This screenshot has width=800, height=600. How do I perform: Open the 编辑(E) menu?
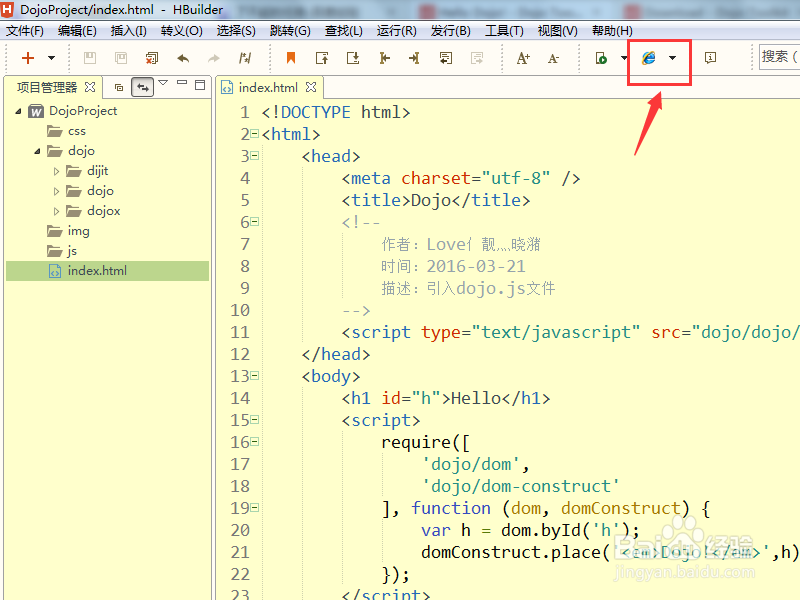pos(77,31)
